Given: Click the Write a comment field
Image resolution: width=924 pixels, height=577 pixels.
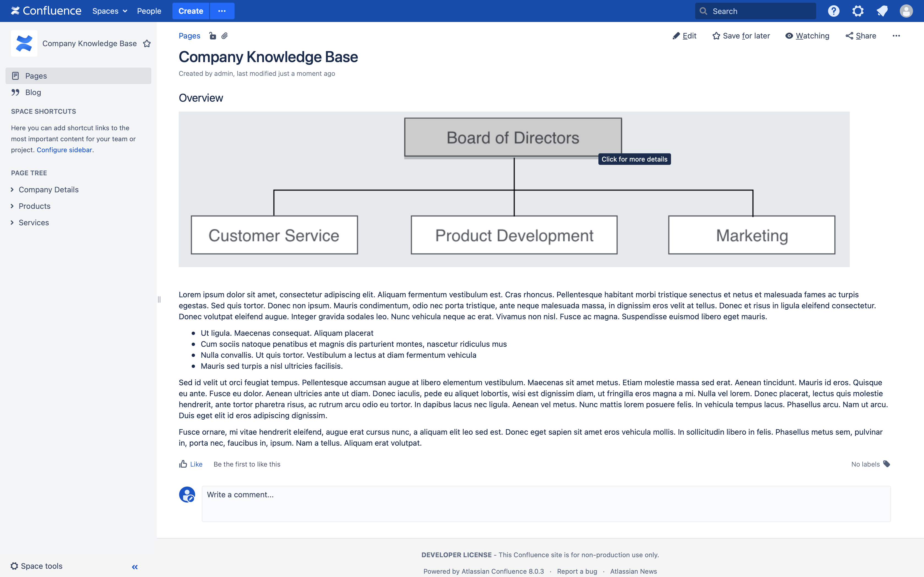Looking at the screenshot, I should pos(546,503).
